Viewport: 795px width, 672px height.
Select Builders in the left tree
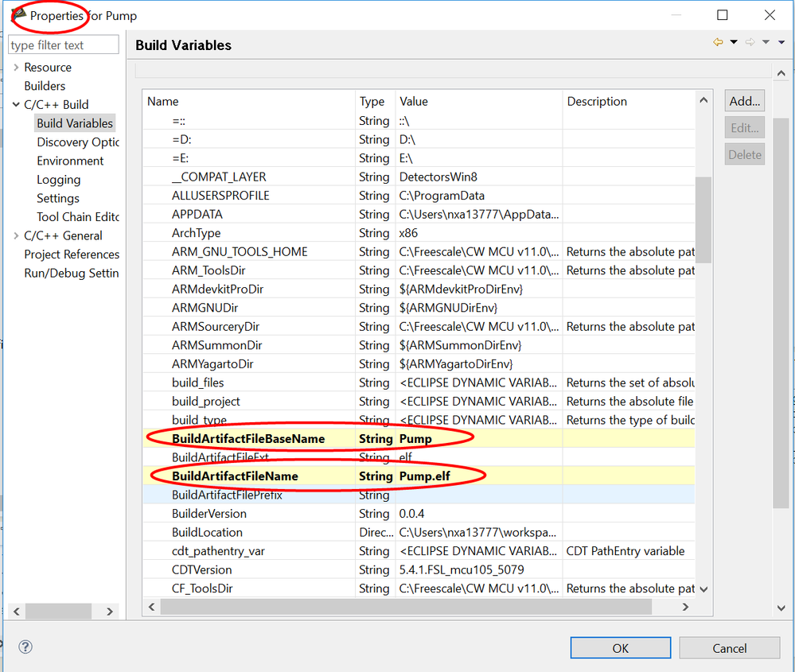(x=45, y=86)
